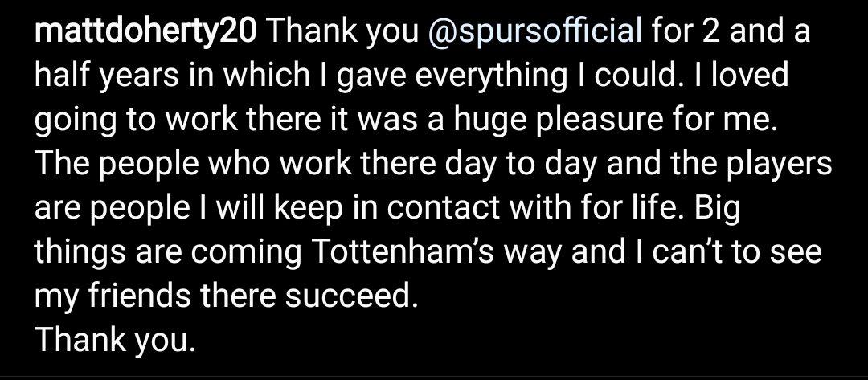Click the final "Thank you." line
Screen dimensions: 868x380
tap(115, 341)
